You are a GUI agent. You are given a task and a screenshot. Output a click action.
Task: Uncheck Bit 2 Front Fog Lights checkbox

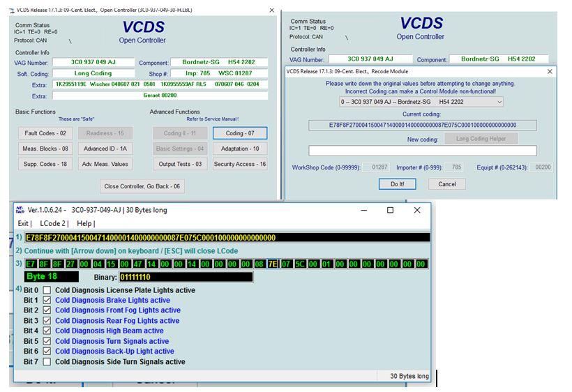pyautogui.click(x=47, y=310)
